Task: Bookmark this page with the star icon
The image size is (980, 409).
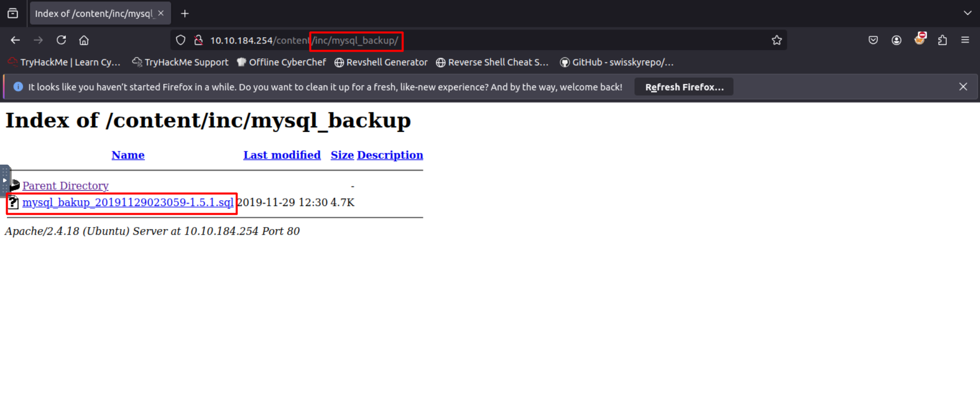Action: [776, 40]
